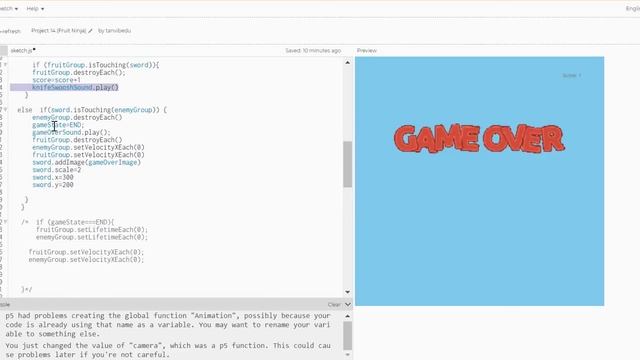
Task: Click the editor scrollbar down arrow
Action: [347, 292]
